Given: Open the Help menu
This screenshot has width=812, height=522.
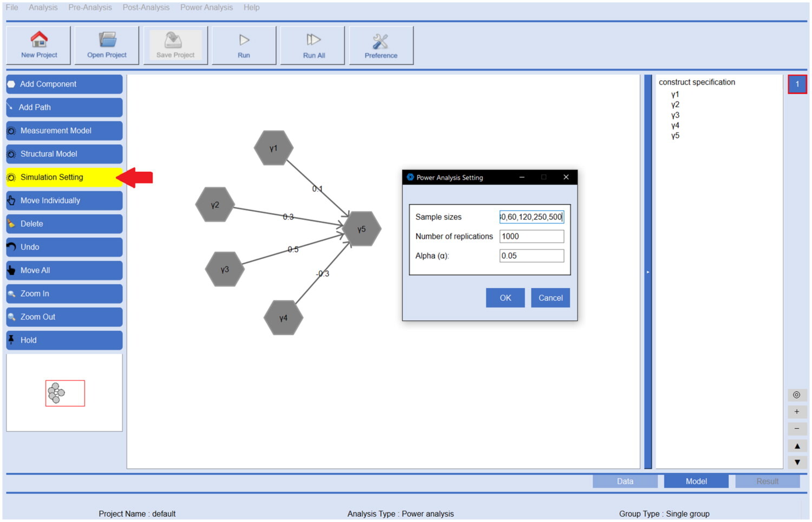Looking at the screenshot, I should pyautogui.click(x=252, y=8).
